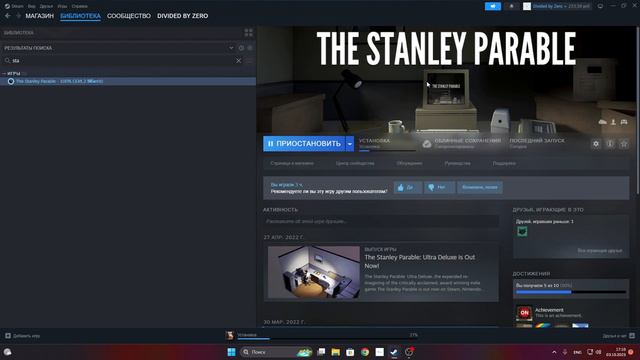Viewport: 640px width, 360px height.
Task: Click the friend avatar who played before
Action: click(x=522, y=231)
